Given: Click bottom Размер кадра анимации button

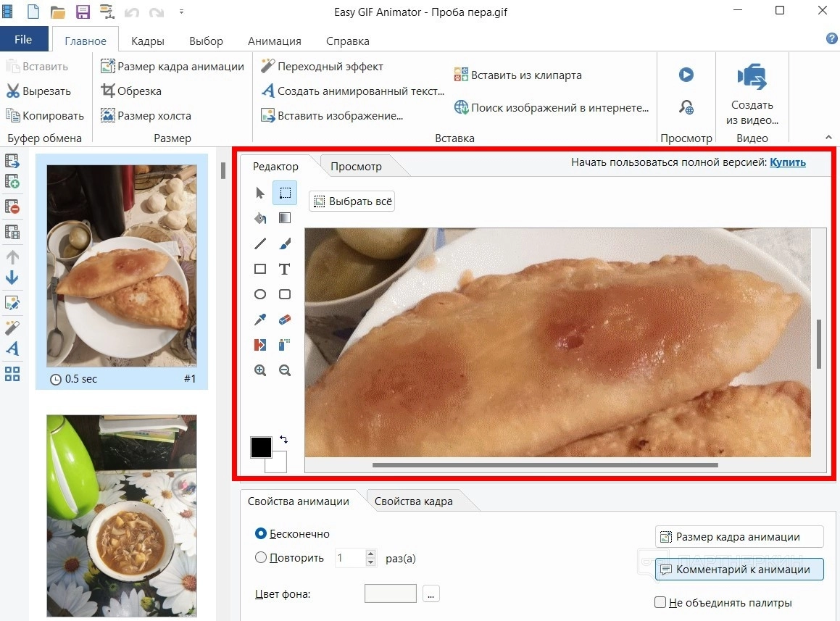Looking at the screenshot, I should coord(739,537).
